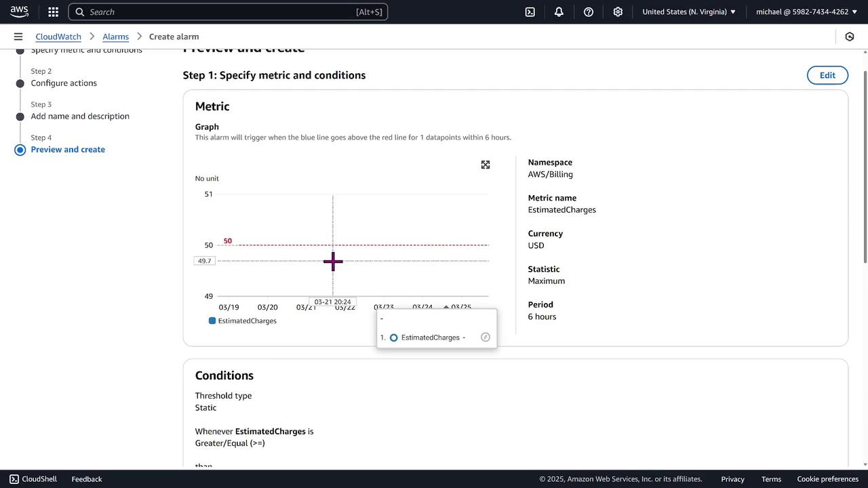Click the AWS logo home icon

[19, 12]
